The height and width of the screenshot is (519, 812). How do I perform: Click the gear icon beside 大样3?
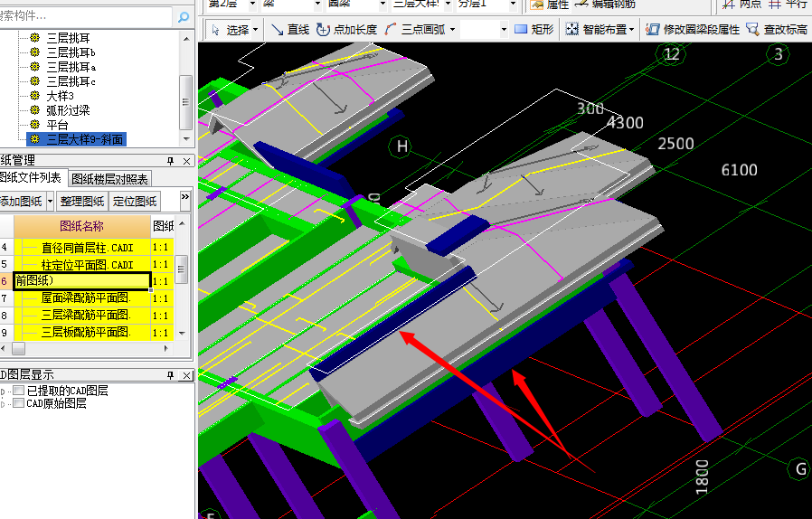34,95
